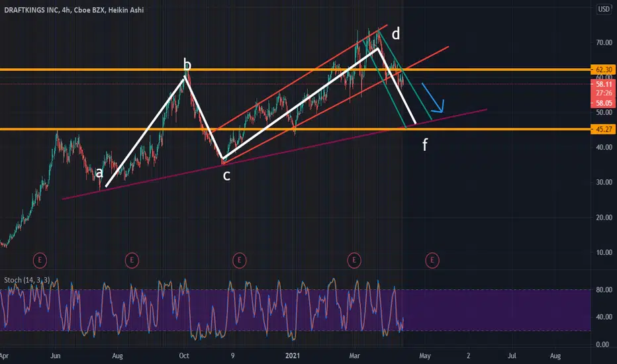The image size is (617, 364).
Task: Click the 30.00 price axis value
Action: point(604,182)
